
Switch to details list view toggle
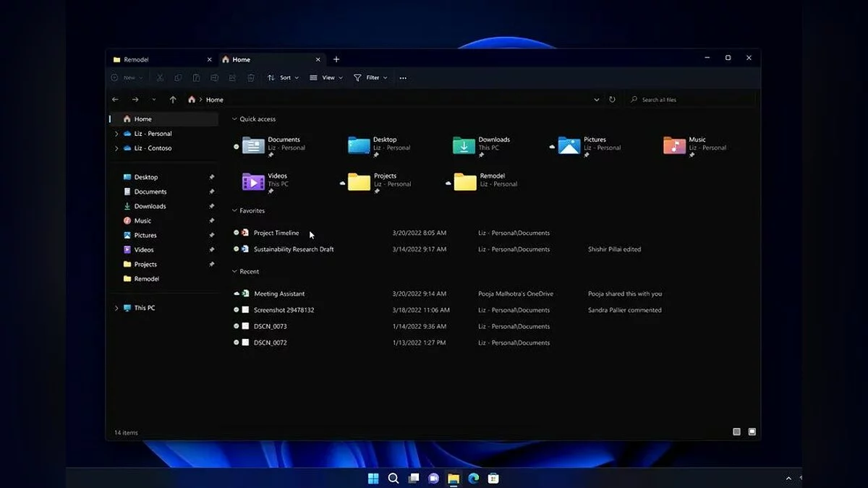[x=736, y=432]
